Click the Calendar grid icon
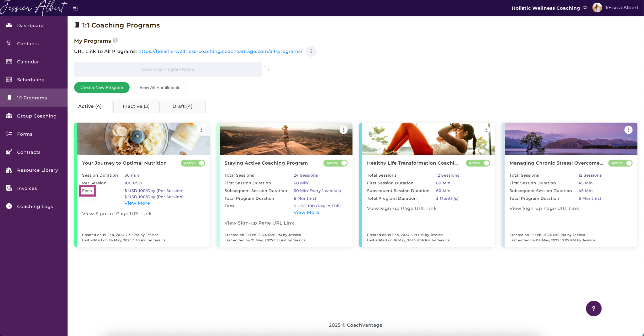Image resolution: width=644 pixels, height=336 pixels. pos(9,62)
